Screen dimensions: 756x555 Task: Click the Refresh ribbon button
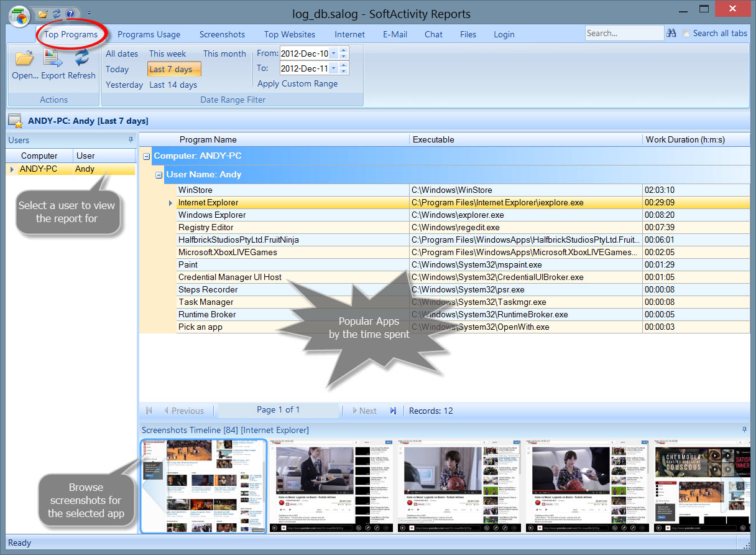point(82,65)
